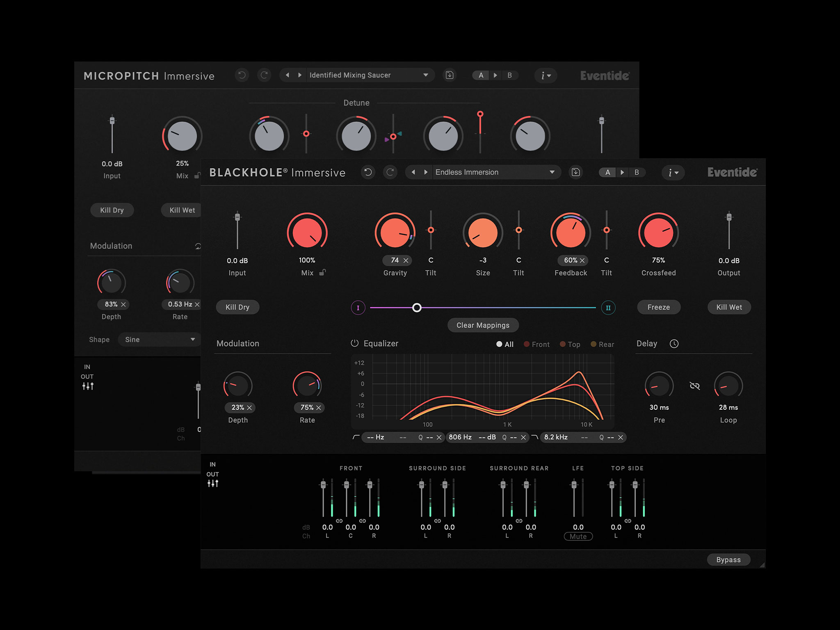
Task: Click the Pre delay knob
Action: click(659, 386)
